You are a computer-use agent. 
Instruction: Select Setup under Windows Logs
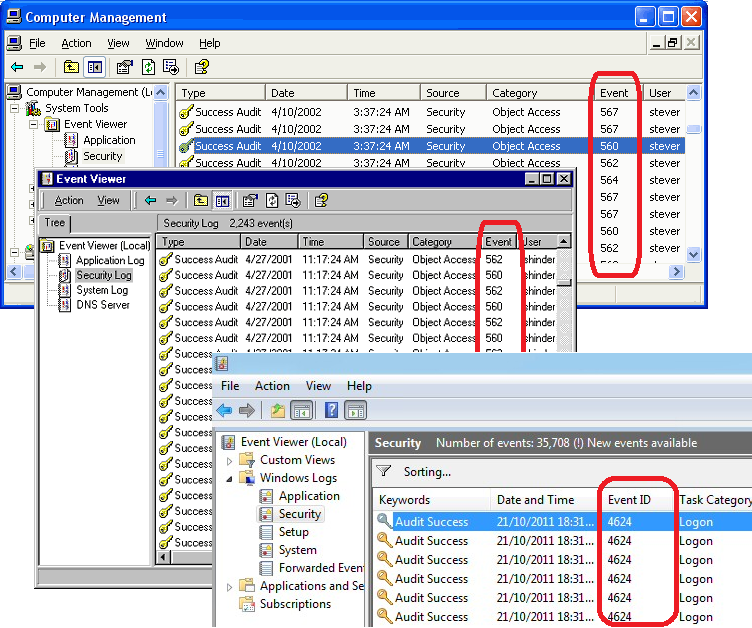click(x=294, y=532)
